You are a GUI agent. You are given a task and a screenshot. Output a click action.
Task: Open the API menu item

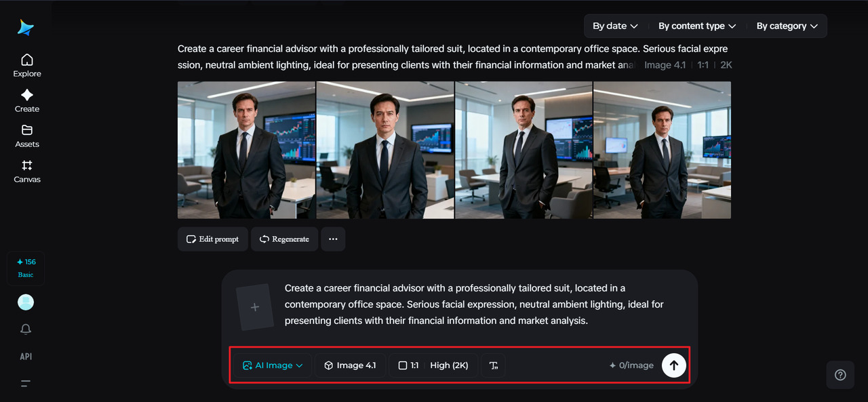[x=26, y=357]
